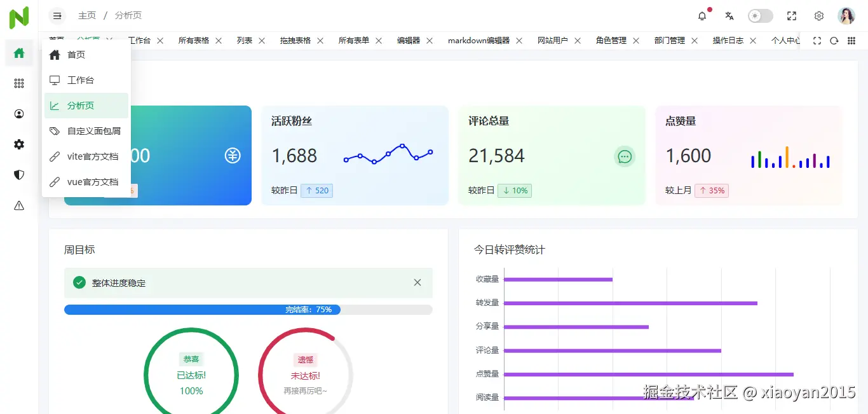Switch to the 角色管理 tab
Screen dimensions: 868x414
[x=611, y=41]
